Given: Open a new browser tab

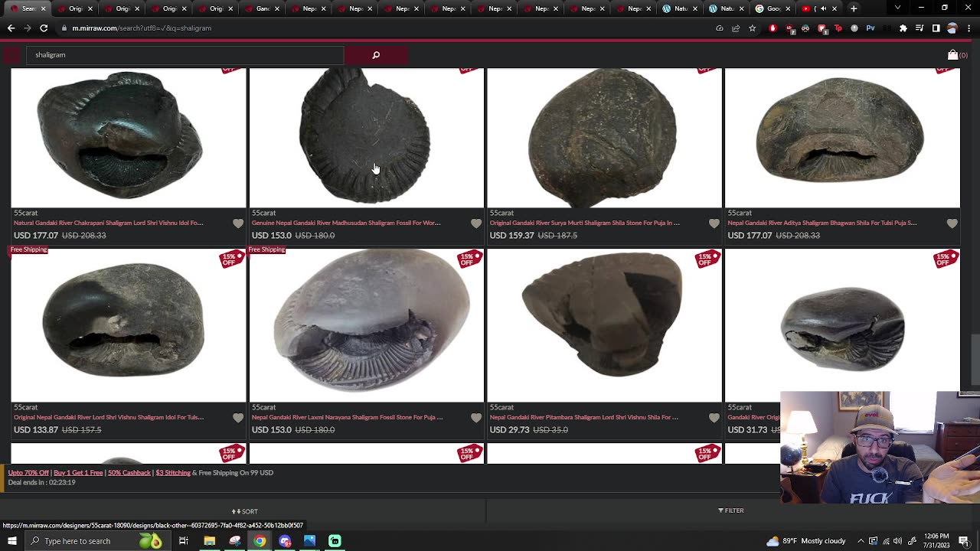Looking at the screenshot, I should click(x=854, y=8).
